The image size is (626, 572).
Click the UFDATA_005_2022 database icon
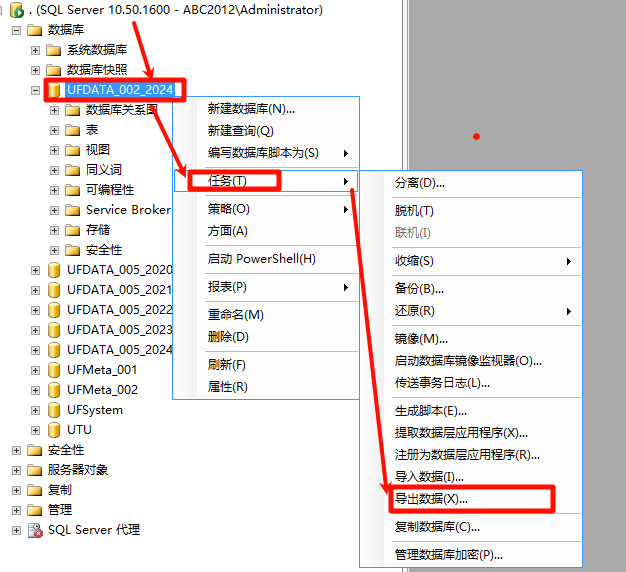pos(54,310)
